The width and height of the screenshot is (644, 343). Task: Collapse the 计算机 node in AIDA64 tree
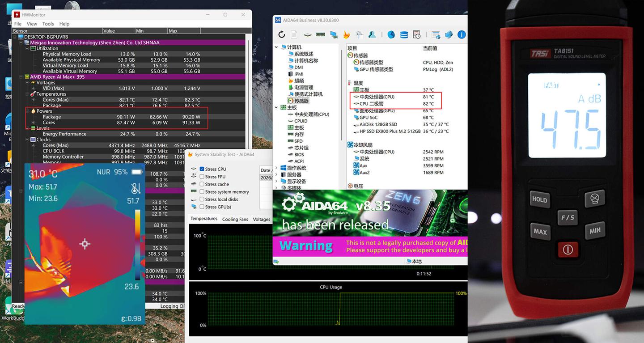click(276, 47)
